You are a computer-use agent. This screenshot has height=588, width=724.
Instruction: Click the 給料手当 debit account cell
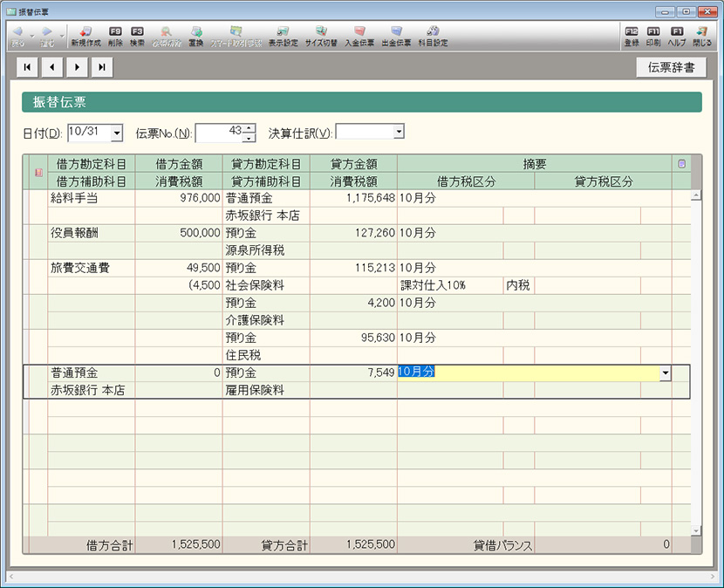point(91,198)
